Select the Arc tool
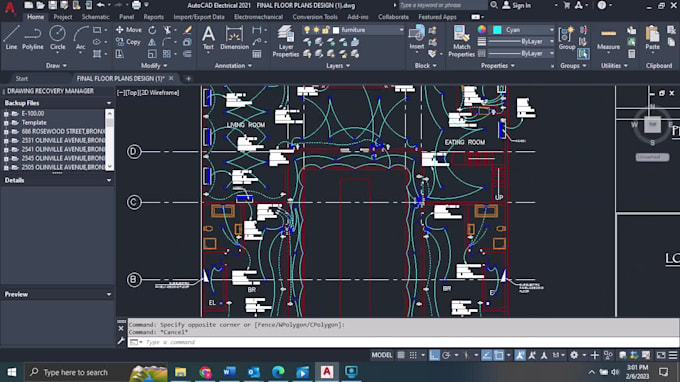680x382 pixels. point(81,38)
